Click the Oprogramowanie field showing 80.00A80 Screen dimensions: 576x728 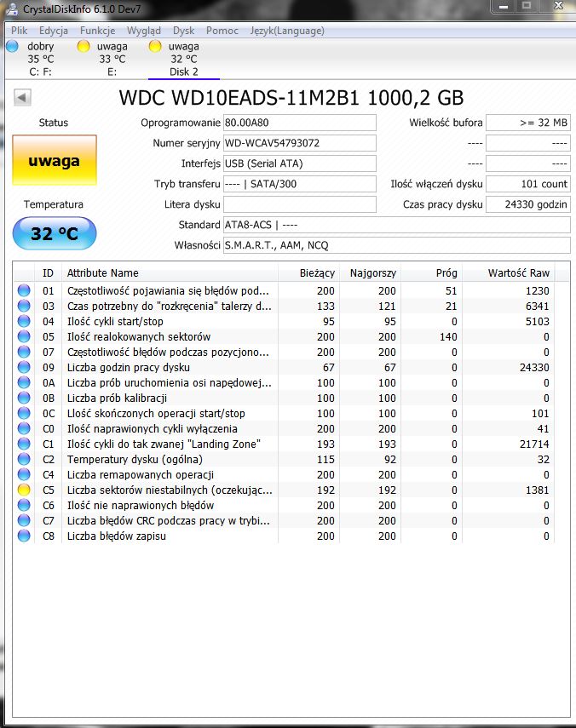(x=300, y=123)
